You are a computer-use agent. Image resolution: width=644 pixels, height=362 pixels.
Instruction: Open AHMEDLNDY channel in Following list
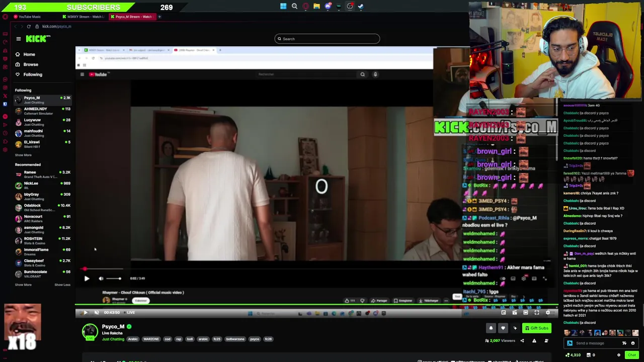point(43,111)
